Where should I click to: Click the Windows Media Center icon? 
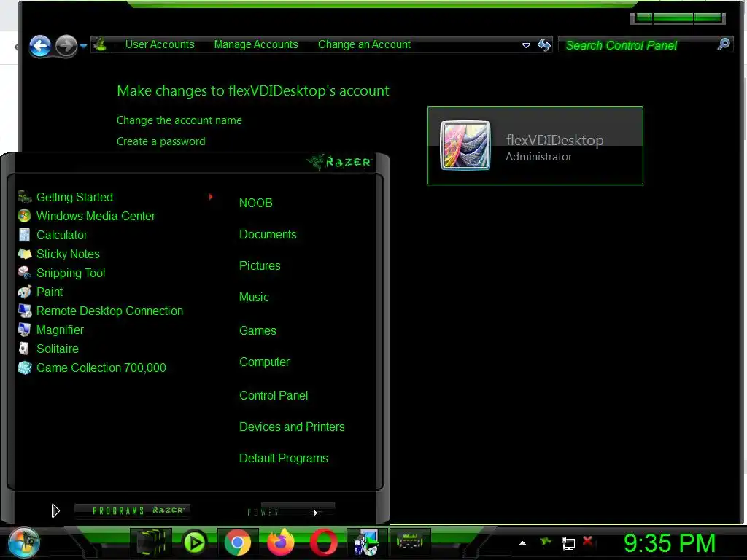tap(24, 216)
